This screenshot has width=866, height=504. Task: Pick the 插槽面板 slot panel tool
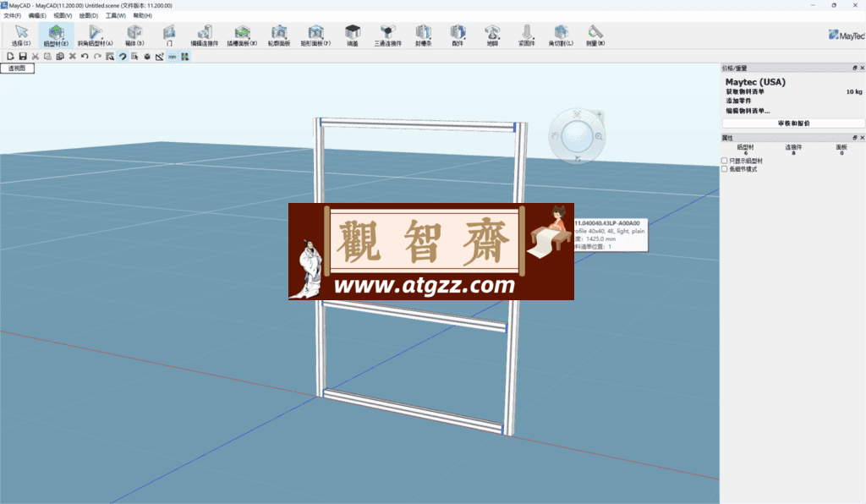242,36
